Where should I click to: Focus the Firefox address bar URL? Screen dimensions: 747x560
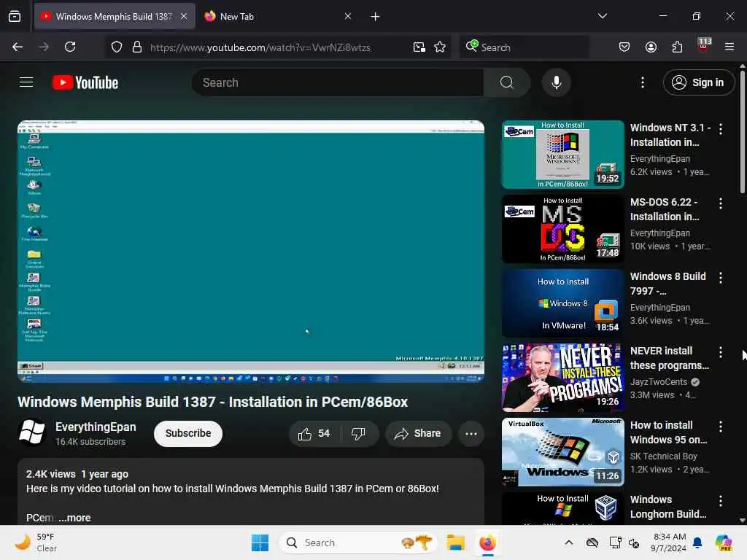coord(260,47)
